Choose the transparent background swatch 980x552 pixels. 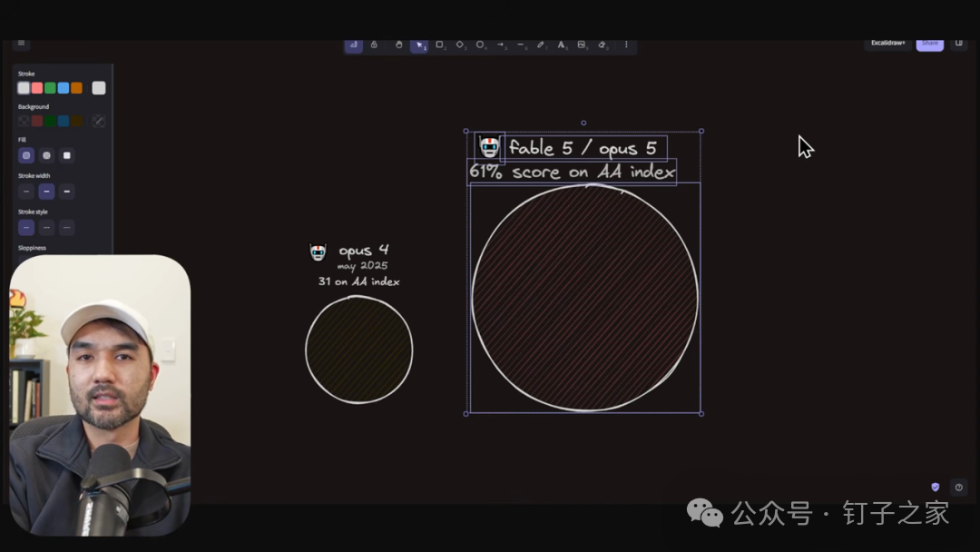(24, 122)
